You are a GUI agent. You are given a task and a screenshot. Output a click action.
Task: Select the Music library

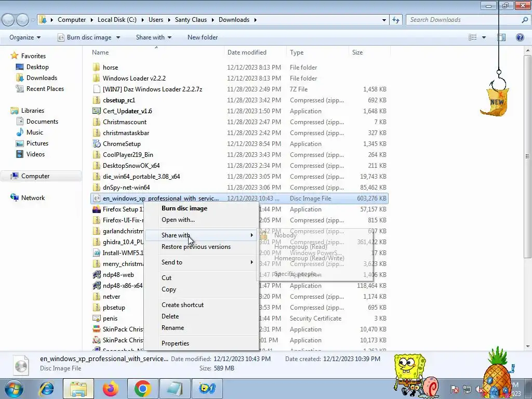pos(35,132)
